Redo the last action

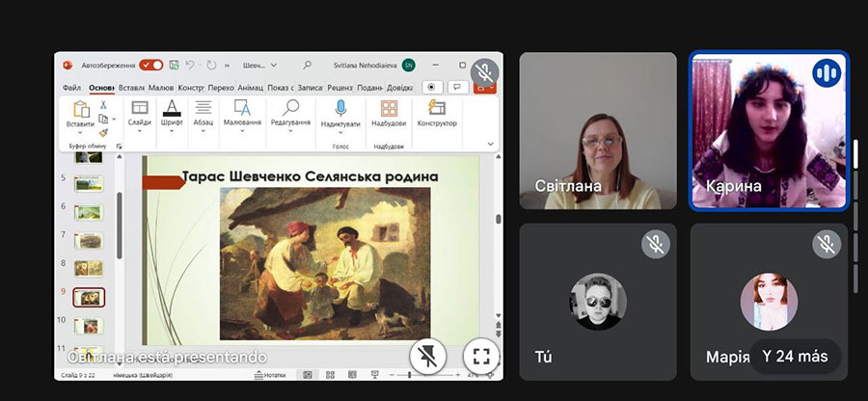[211, 66]
